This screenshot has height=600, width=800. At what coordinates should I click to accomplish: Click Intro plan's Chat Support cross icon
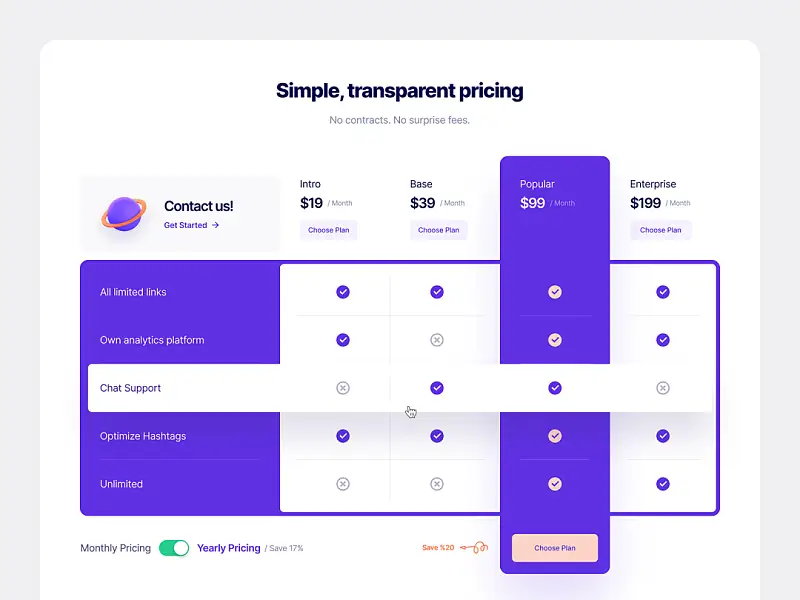coord(343,388)
